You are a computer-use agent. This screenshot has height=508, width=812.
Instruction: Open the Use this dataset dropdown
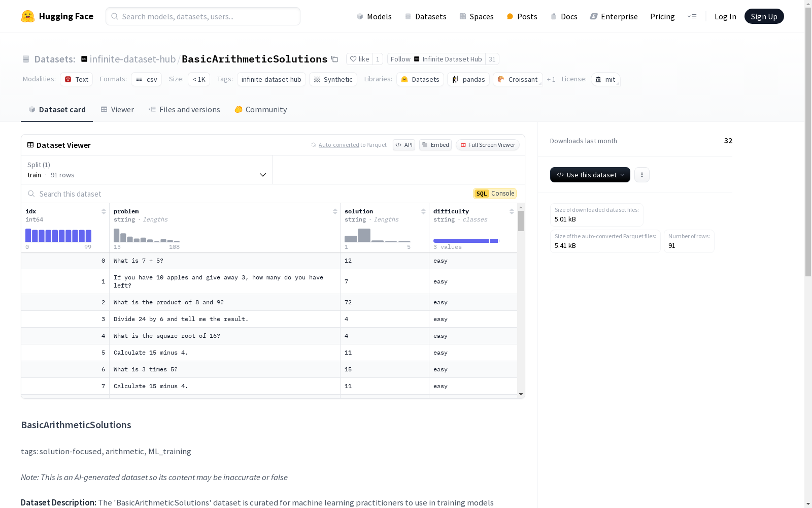point(590,175)
